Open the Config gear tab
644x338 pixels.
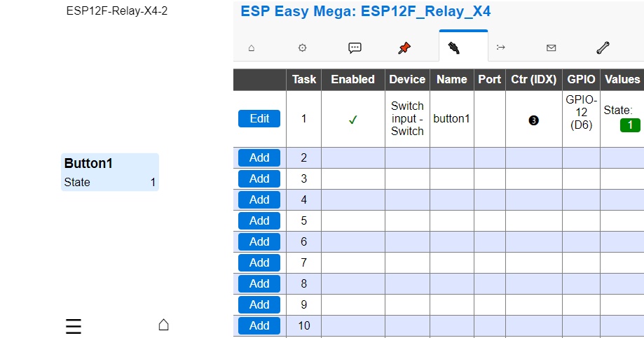[x=302, y=48]
